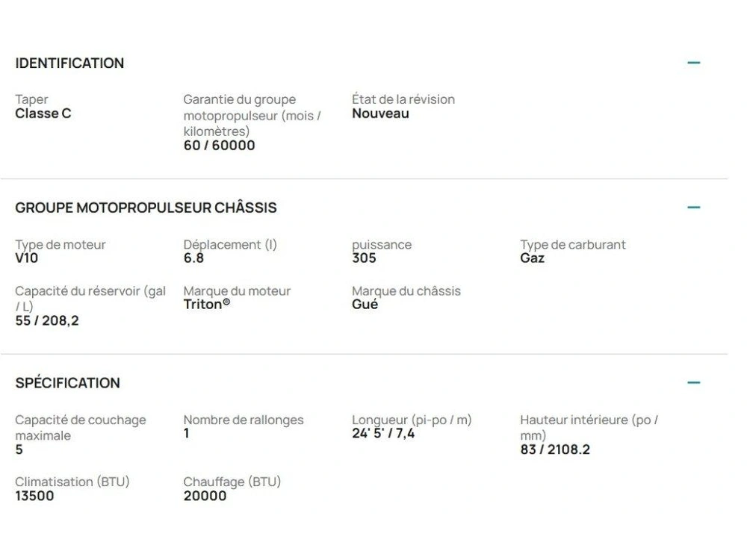Click the V10 engine type value
Viewport: 747px width, 560px height.
pyautogui.click(x=26, y=258)
